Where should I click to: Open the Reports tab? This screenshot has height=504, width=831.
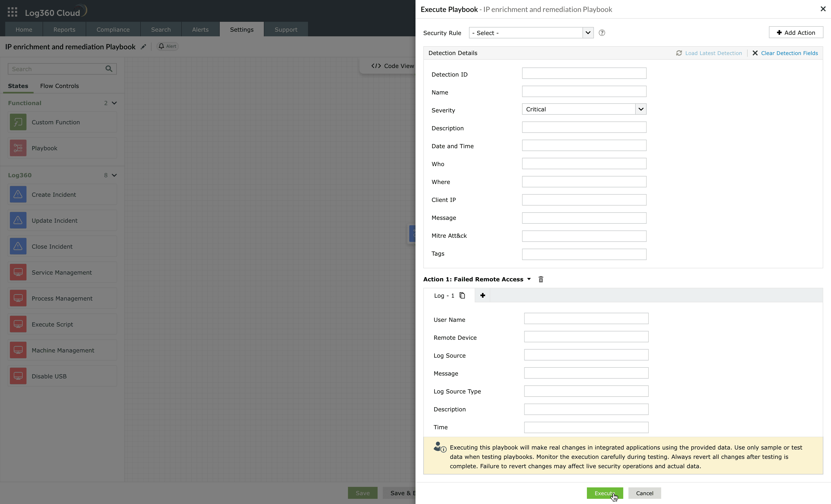(x=64, y=29)
